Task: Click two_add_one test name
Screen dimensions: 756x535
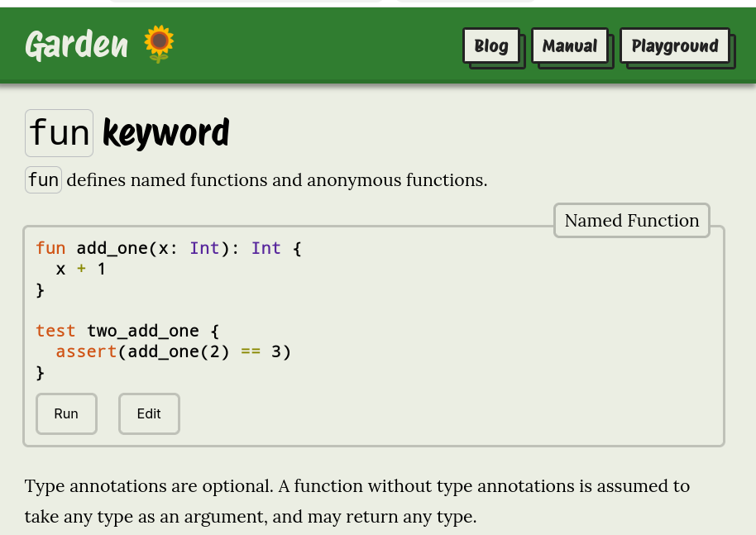Action: [142, 331]
